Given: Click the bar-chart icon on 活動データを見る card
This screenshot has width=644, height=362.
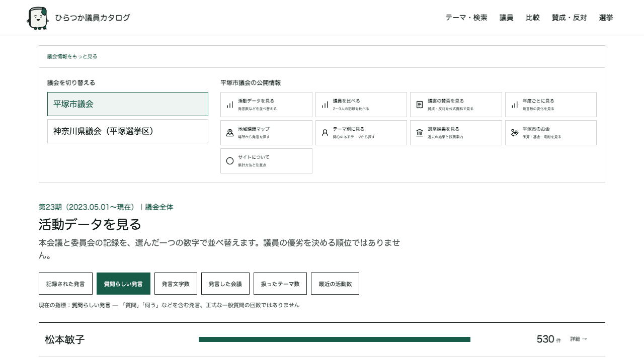Looking at the screenshot, I should tap(230, 105).
